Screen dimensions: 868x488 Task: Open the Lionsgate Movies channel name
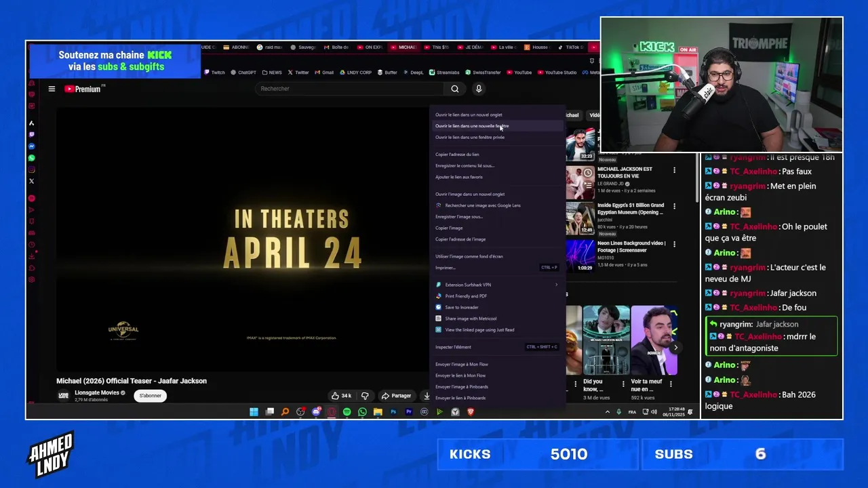(x=97, y=392)
